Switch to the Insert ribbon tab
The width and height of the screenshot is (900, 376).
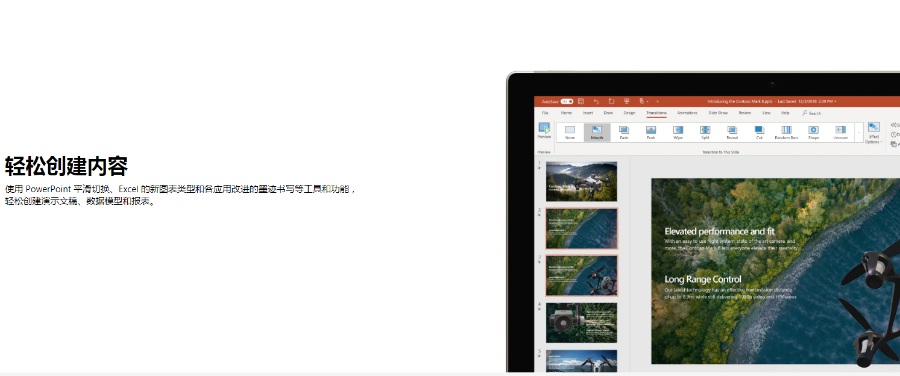click(588, 113)
